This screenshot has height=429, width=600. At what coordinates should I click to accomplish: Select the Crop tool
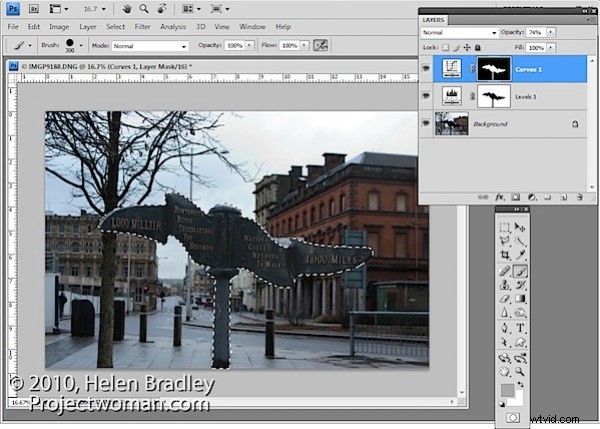coord(505,255)
